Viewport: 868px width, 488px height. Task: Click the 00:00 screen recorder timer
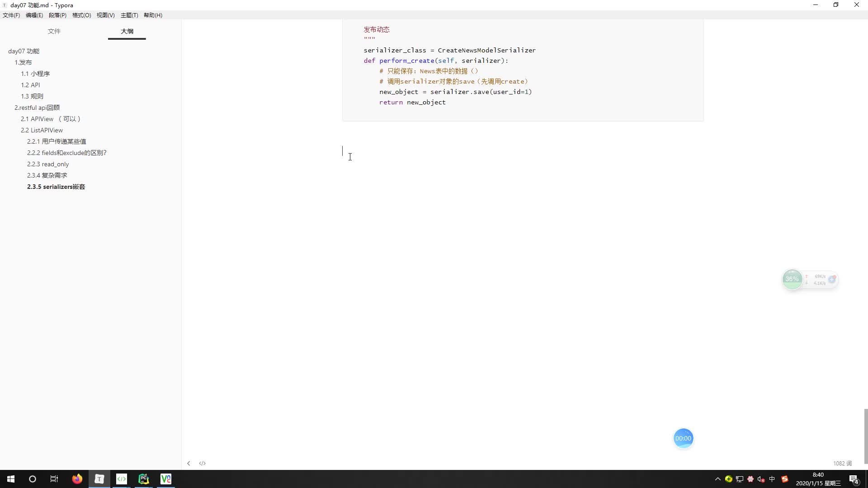(683, 438)
